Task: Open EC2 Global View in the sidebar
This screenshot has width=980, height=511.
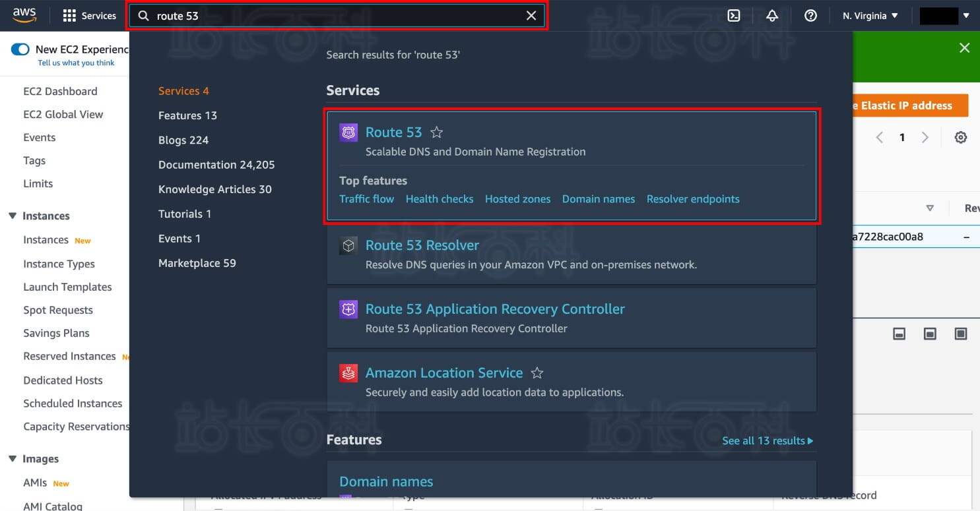Action: (x=63, y=114)
